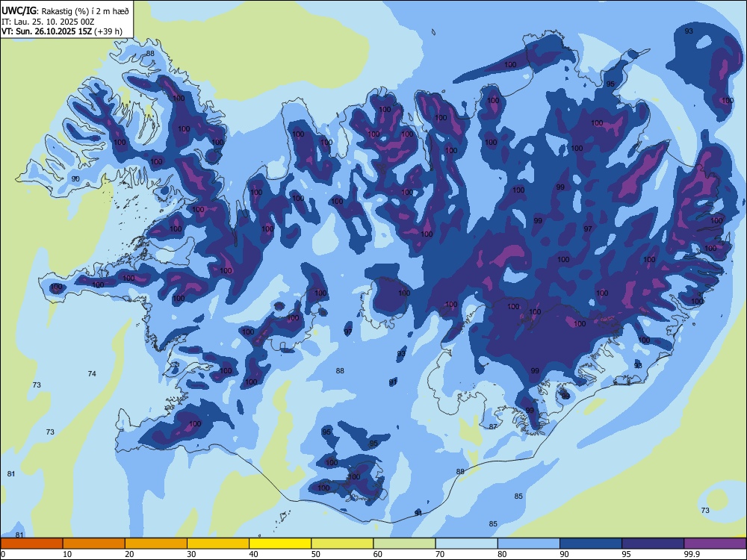Click the "80" label under the color bar
Image resolution: width=747 pixels, height=560 pixels.
click(x=502, y=554)
